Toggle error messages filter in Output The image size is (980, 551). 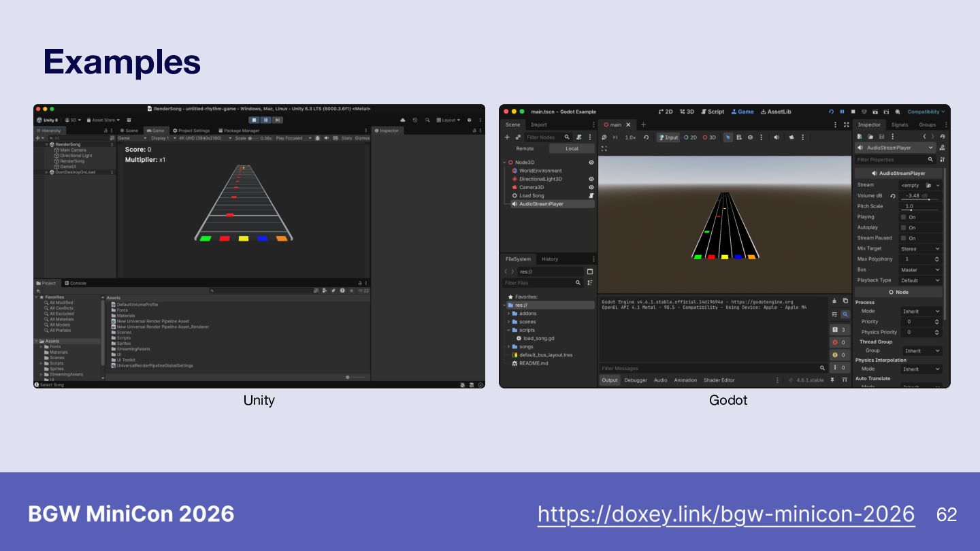tap(840, 342)
